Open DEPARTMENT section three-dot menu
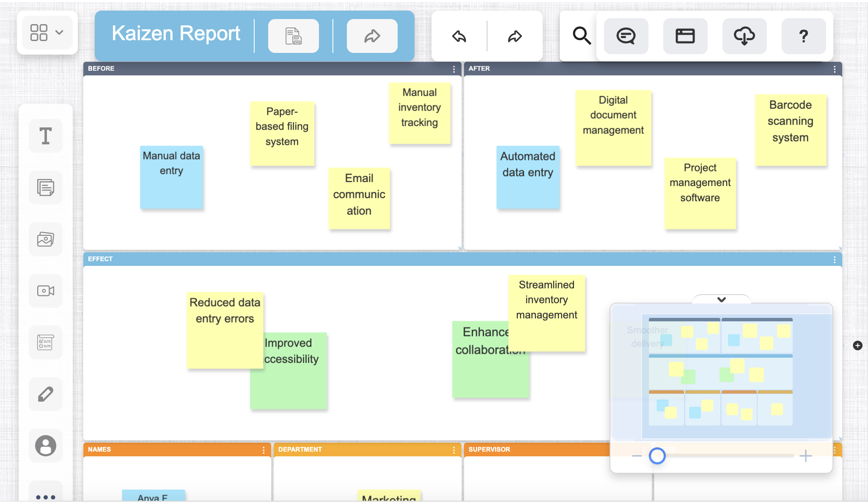868x502 pixels. click(454, 450)
